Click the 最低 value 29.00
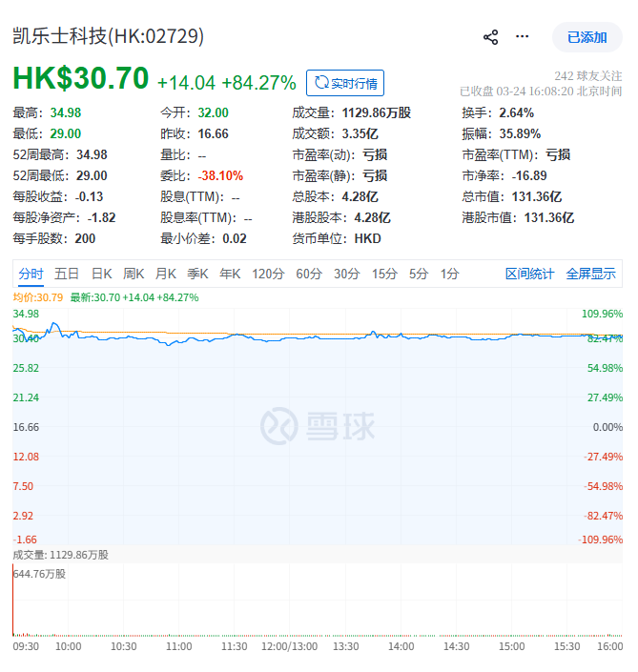This screenshot has width=638, height=672. click(x=66, y=133)
